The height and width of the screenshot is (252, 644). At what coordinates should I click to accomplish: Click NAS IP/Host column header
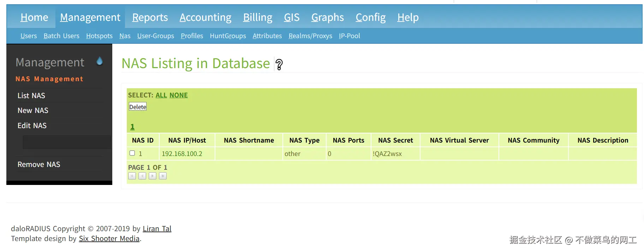pos(187,140)
